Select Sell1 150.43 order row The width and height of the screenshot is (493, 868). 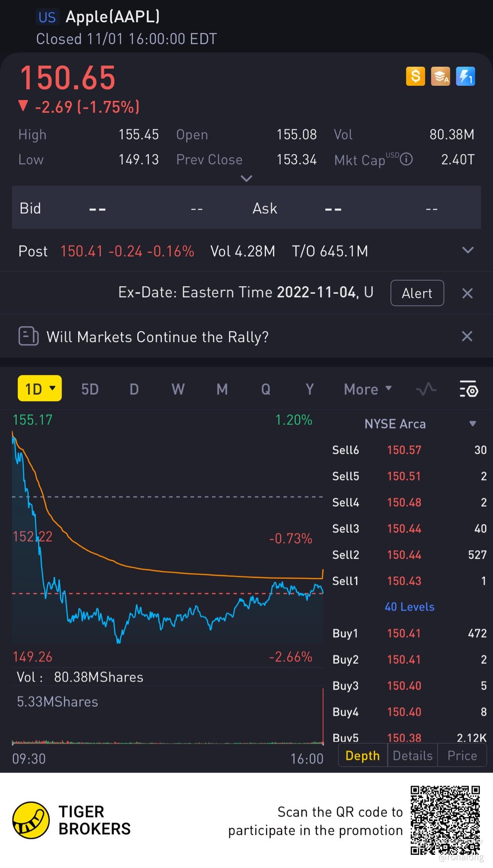[x=409, y=581]
